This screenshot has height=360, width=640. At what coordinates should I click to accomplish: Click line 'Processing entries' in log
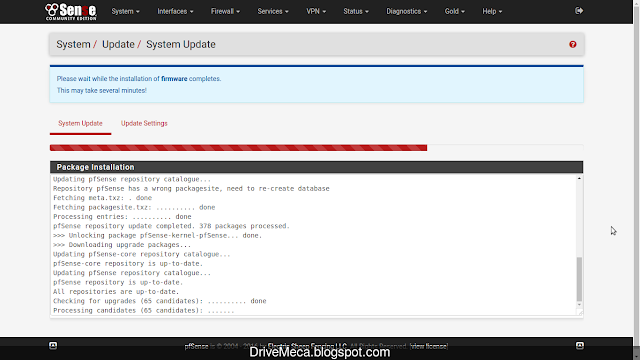[x=122, y=217]
